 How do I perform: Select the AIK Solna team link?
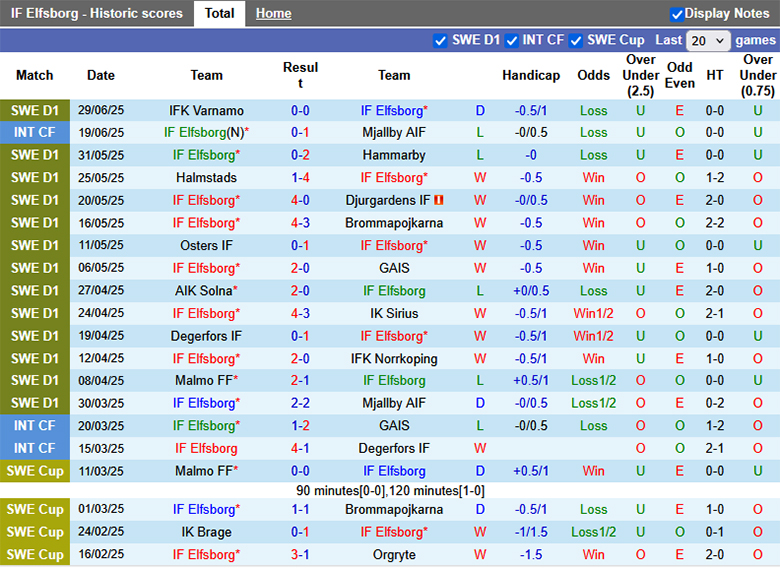coord(203,290)
